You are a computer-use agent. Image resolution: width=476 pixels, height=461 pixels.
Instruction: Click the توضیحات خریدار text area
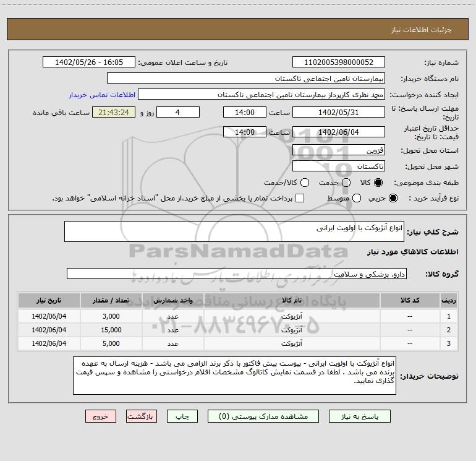pos(235,376)
